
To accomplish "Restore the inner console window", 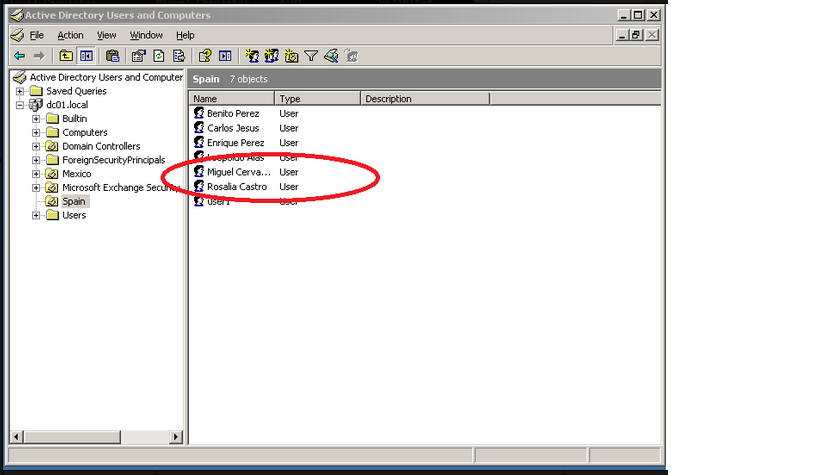I will 636,35.
